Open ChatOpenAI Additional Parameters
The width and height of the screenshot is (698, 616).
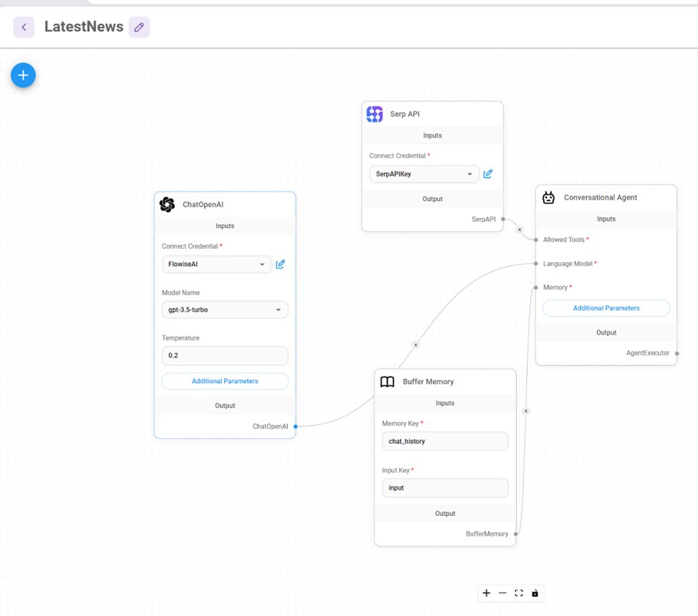click(x=225, y=381)
